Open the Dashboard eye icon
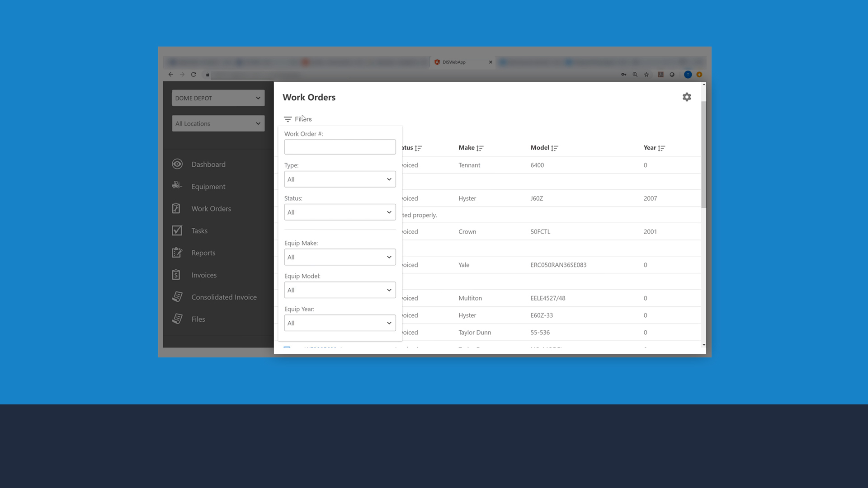Image resolution: width=868 pixels, height=488 pixels. [177, 164]
